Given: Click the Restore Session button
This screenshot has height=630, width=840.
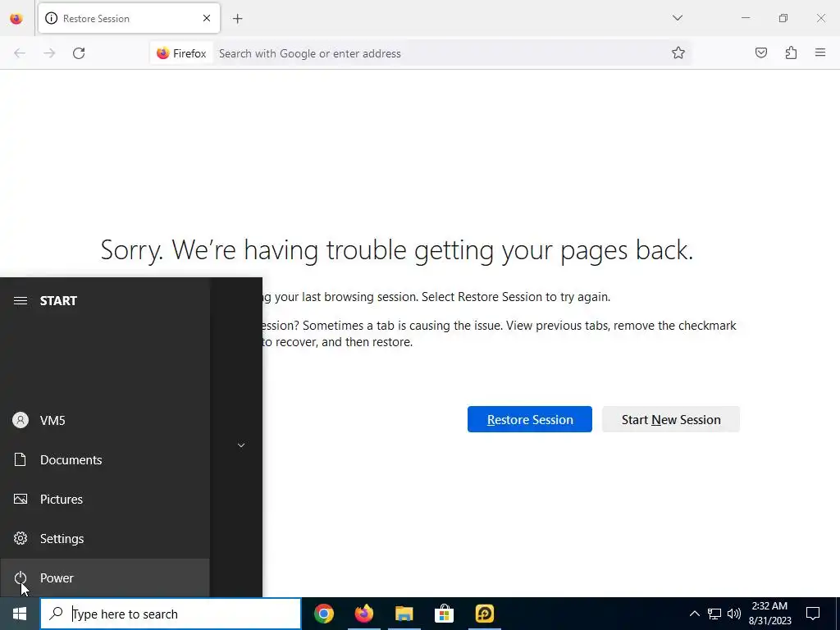Looking at the screenshot, I should pos(529,419).
